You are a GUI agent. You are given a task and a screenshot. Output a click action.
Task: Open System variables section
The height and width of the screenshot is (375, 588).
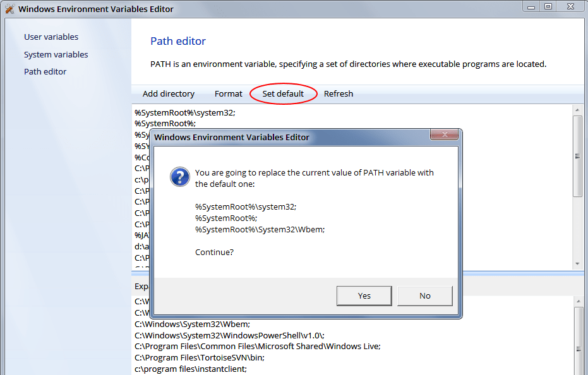pos(56,54)
